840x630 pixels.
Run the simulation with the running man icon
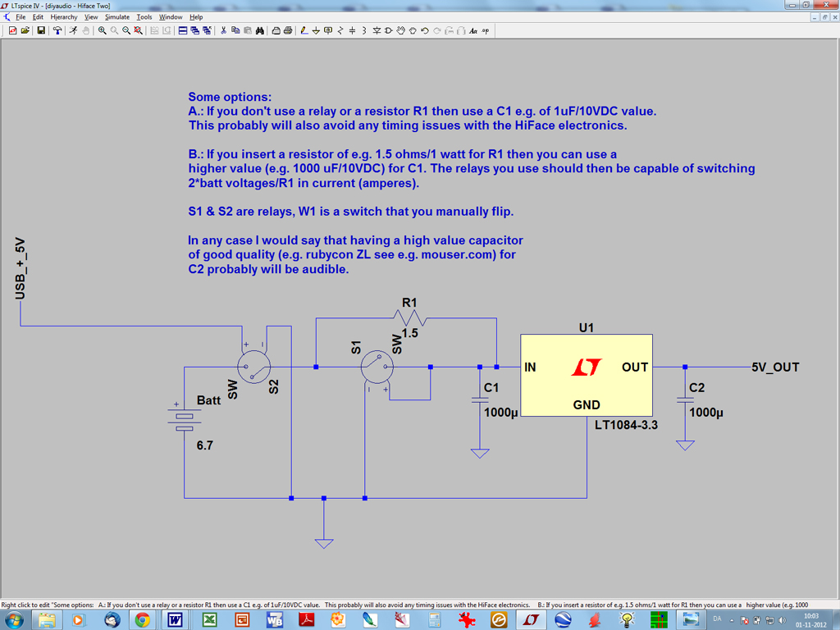pyautogui.click(x=73, y=31)
